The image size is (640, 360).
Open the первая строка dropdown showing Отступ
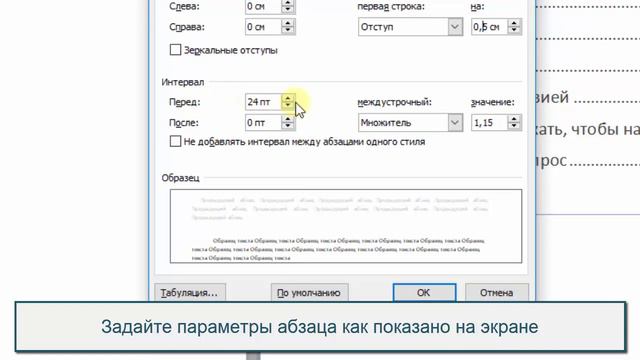point(410,27)
